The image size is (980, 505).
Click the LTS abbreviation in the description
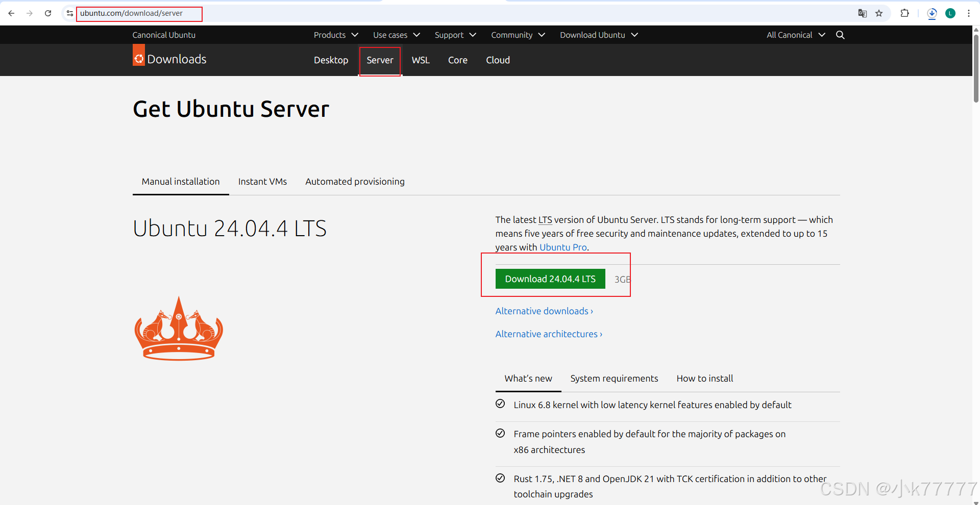click(545, 220)
